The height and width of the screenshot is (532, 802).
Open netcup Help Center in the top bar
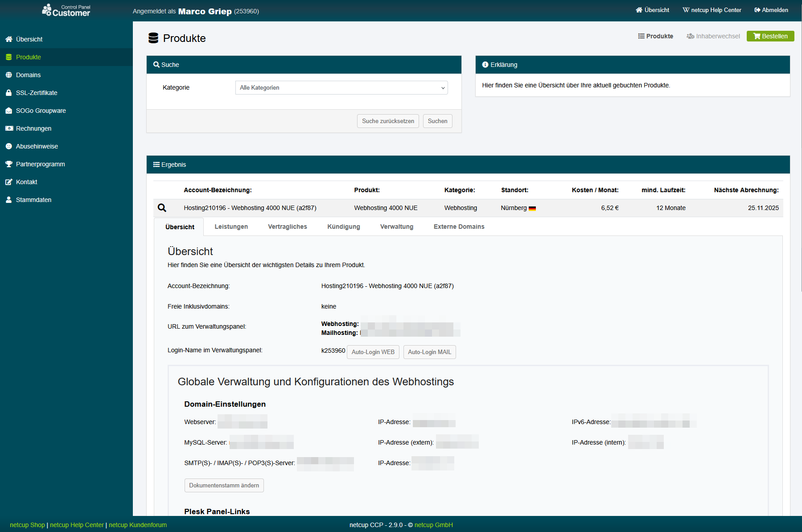[712, 10]
